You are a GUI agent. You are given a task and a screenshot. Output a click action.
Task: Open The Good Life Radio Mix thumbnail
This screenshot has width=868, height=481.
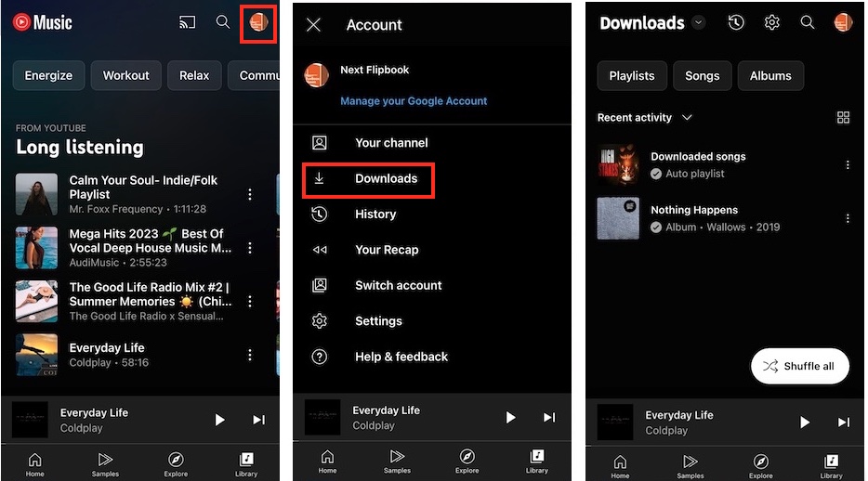point(36,301)
